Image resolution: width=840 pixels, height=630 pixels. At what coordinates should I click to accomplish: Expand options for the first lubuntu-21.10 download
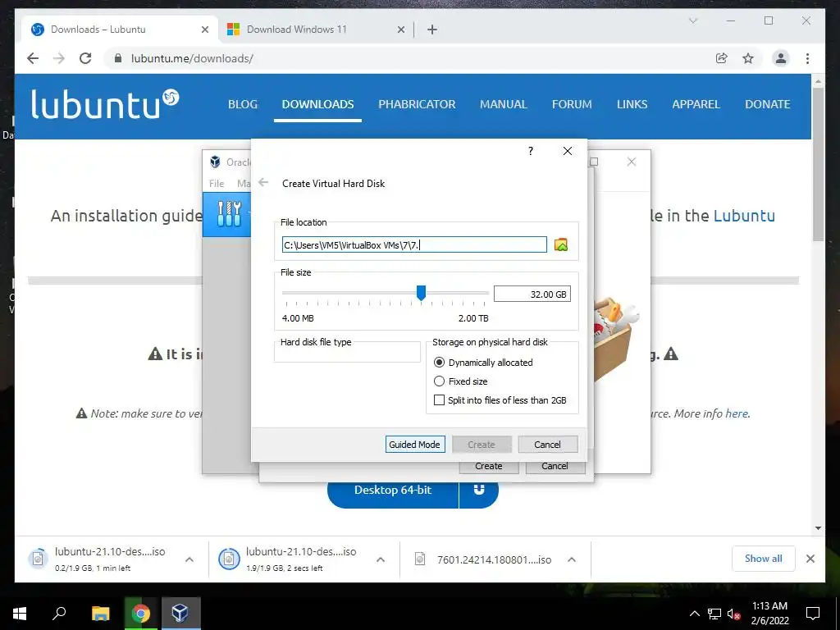tap(189, 559)
